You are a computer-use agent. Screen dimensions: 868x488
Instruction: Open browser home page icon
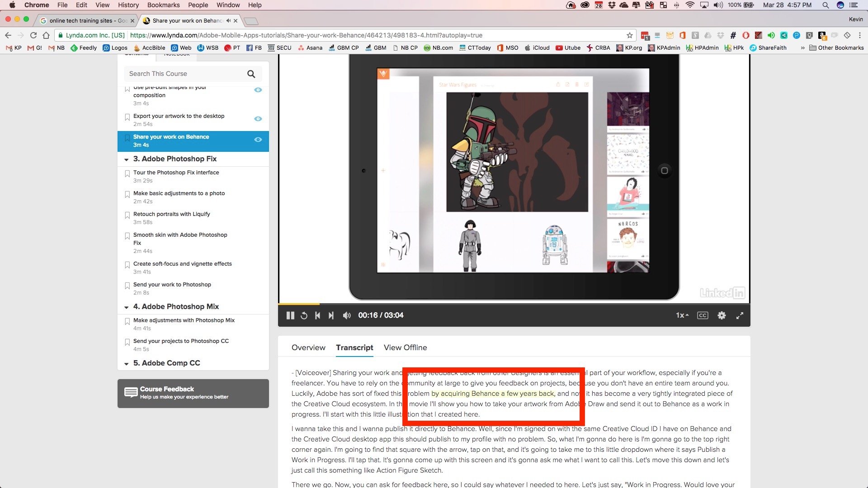click(x=46, y=35)
